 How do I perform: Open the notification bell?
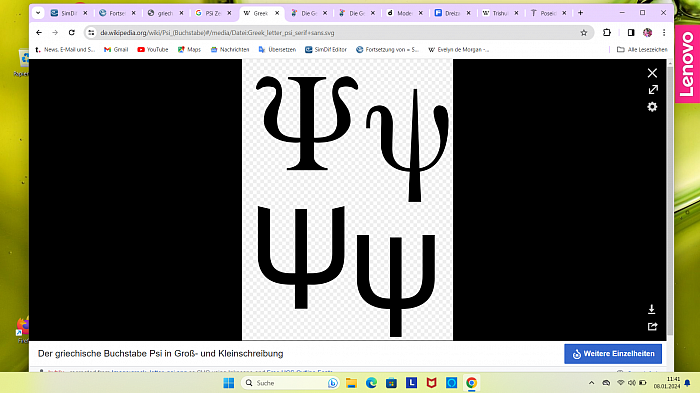pos(688,383)
